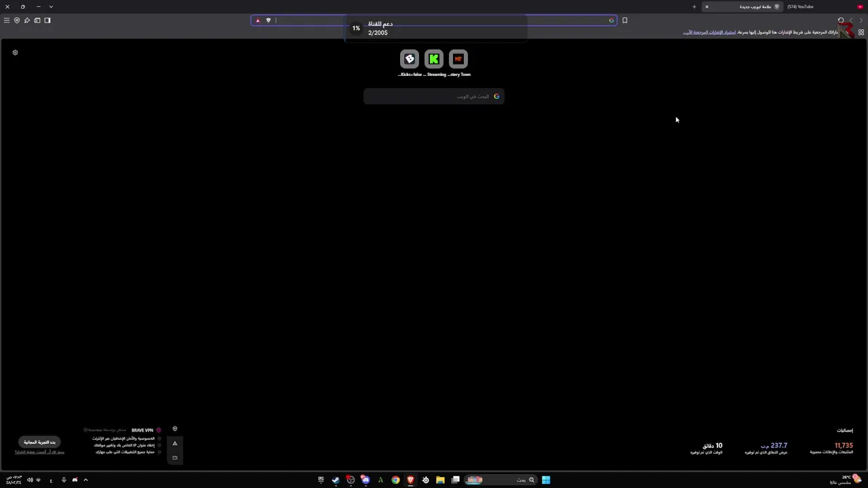
Task: Click the Brave Shields lion icon in address bar
Action: pos(269,20)
